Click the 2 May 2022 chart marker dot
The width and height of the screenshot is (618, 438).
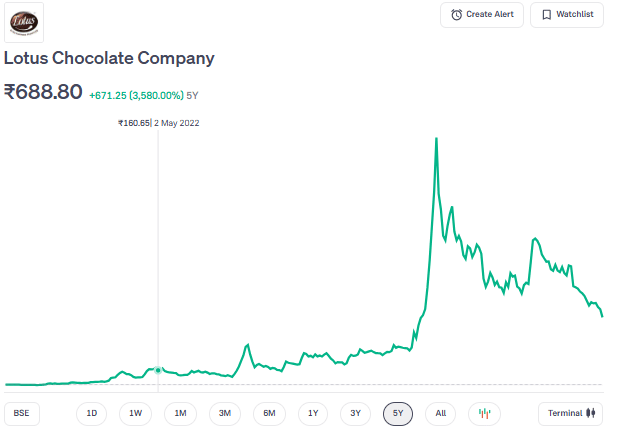point(158,370)
